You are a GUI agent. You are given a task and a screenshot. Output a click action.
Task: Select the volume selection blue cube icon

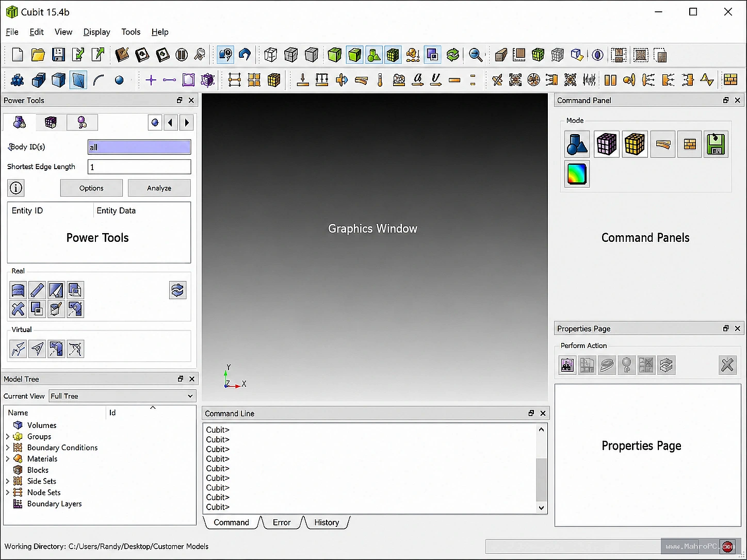pos(58,80)
